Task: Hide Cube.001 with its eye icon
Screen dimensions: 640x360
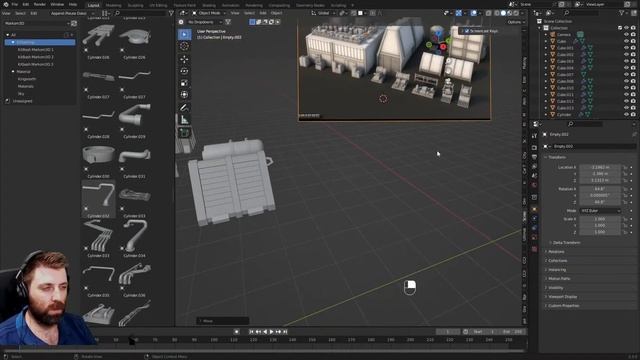Action: 627,48
